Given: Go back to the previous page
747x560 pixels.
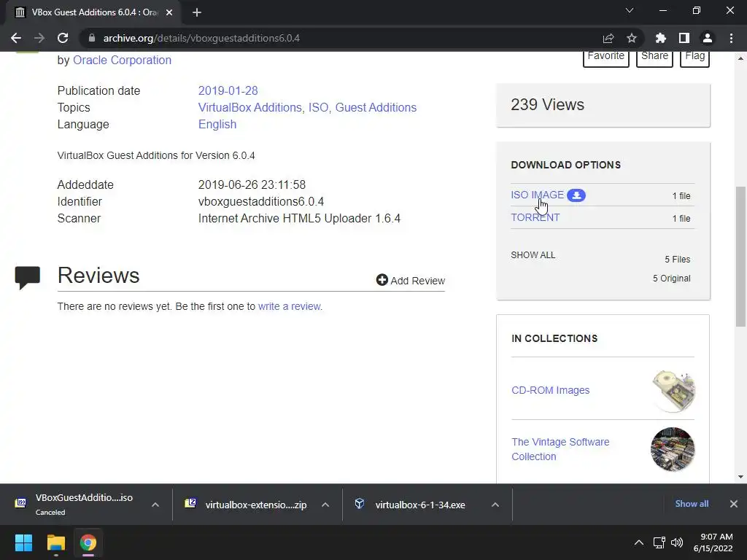Looking at the screenshot, I should click(16, 38).
